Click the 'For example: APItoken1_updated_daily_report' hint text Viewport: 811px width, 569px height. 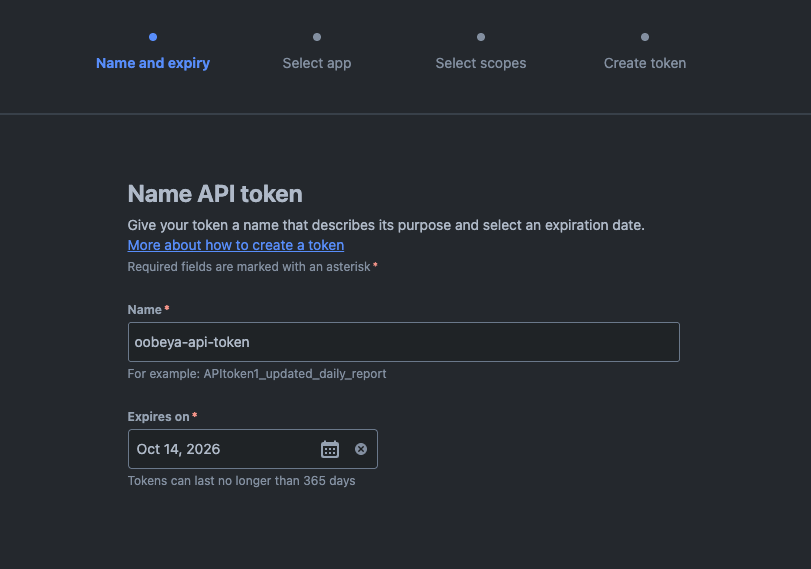(257, 374)
